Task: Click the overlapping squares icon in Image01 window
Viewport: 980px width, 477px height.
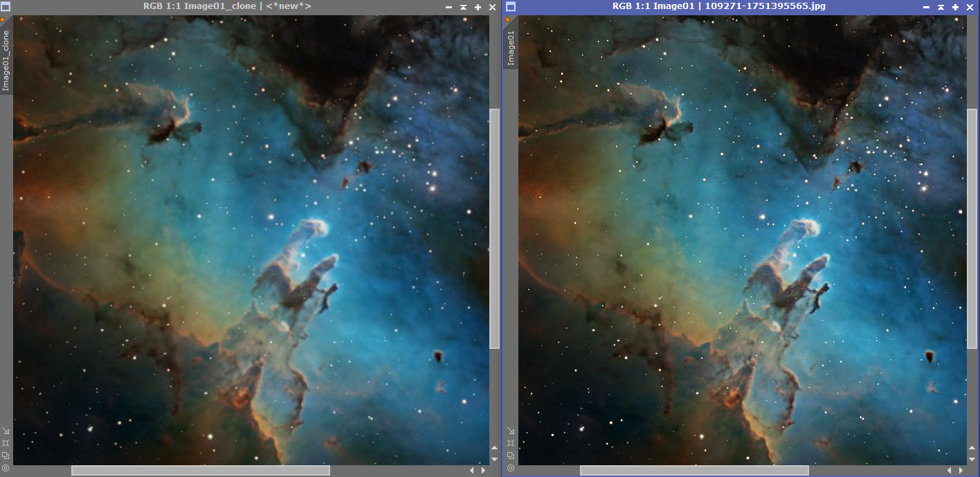Action: pyautogui.click(x=511, y=456)
